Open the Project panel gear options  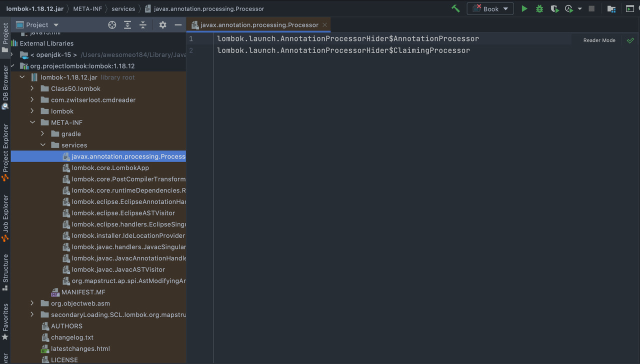pyautogui.click(x=162, y=24)
